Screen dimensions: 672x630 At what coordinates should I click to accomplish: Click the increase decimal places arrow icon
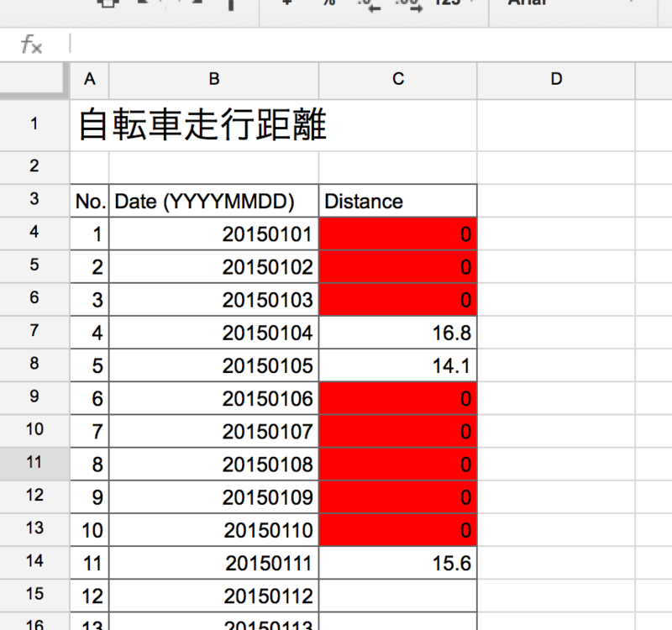410,5
